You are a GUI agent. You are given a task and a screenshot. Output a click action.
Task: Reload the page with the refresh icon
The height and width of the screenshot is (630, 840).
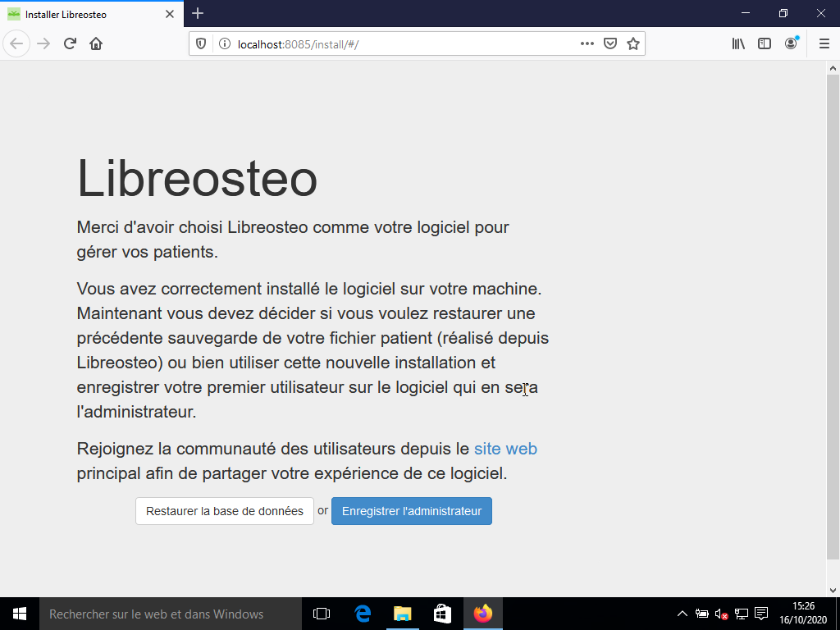[70, 44]
